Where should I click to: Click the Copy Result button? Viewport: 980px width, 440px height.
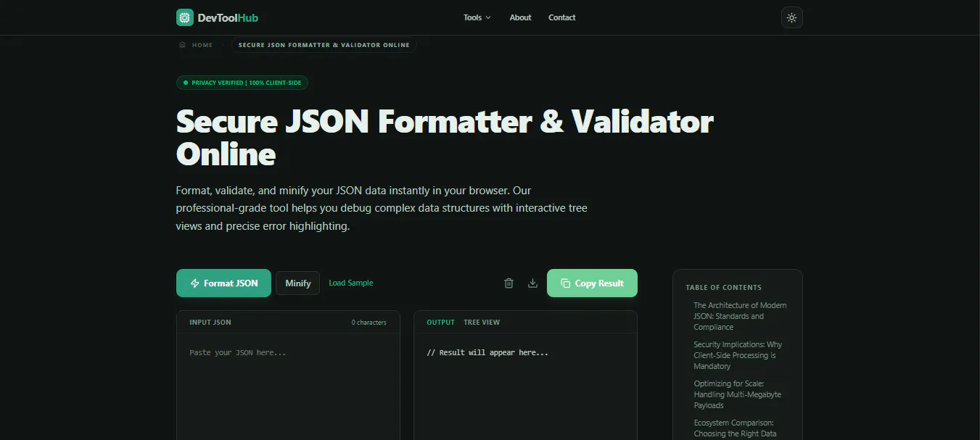point(592,283)
